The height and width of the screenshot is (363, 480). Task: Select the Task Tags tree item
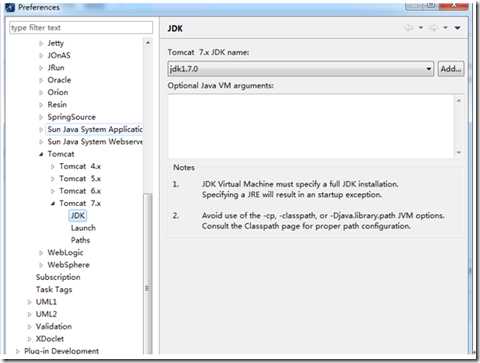54,290
